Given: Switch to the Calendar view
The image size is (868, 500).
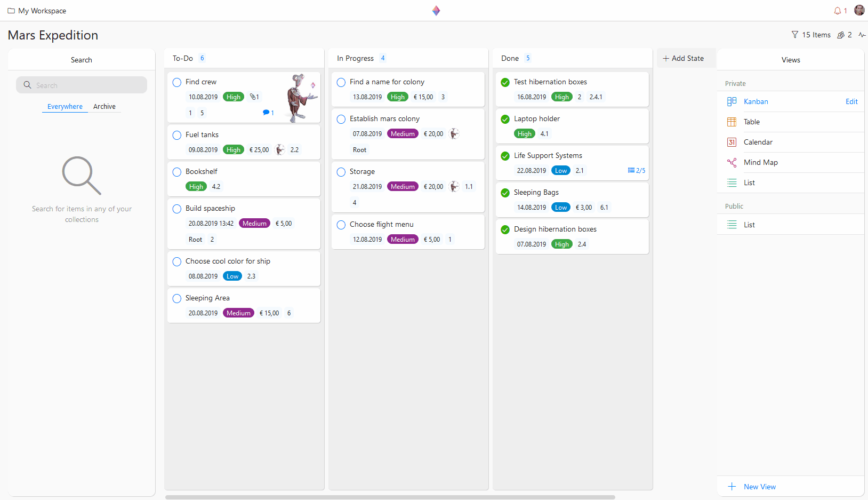Looking at the screenshot, I should [758, 142].
